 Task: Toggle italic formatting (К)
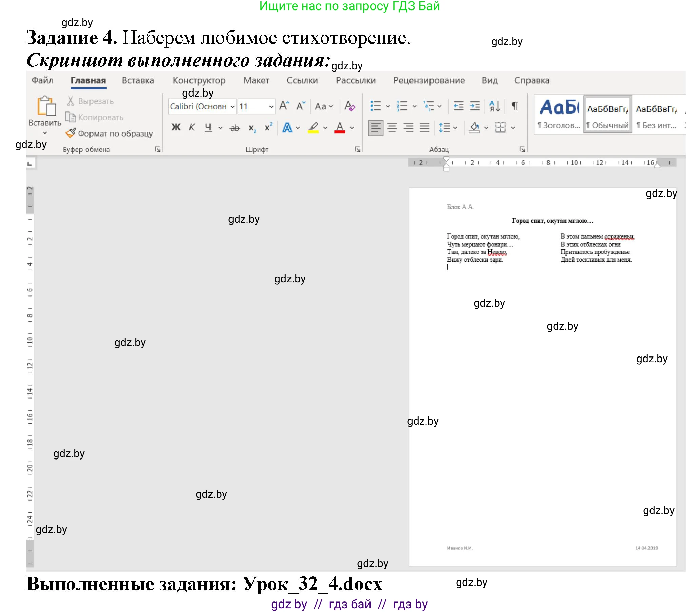192,127
